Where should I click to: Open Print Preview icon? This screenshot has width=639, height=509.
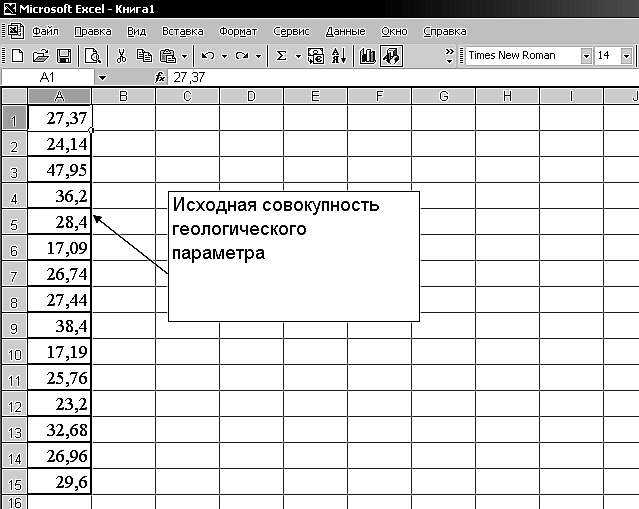93,55
